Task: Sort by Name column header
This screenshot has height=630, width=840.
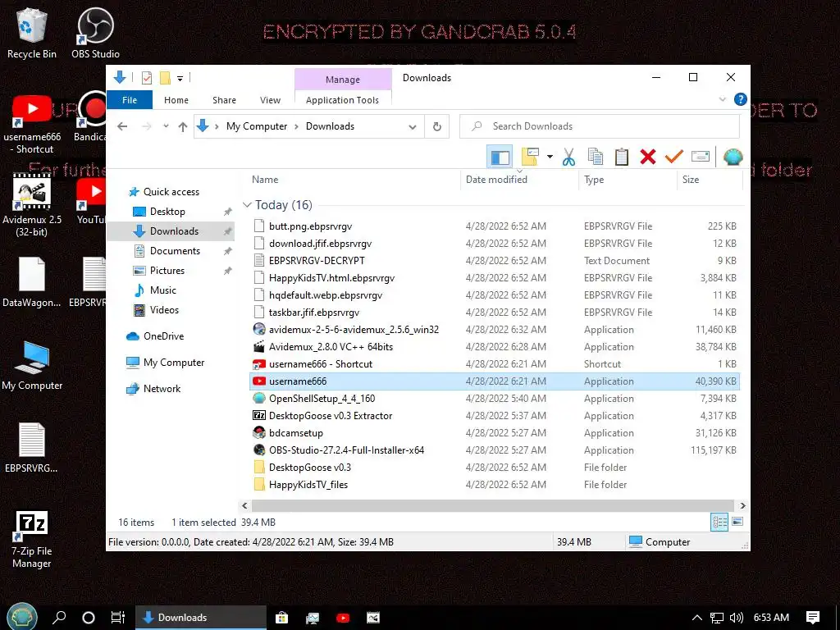Action: (x=354, y=180)
